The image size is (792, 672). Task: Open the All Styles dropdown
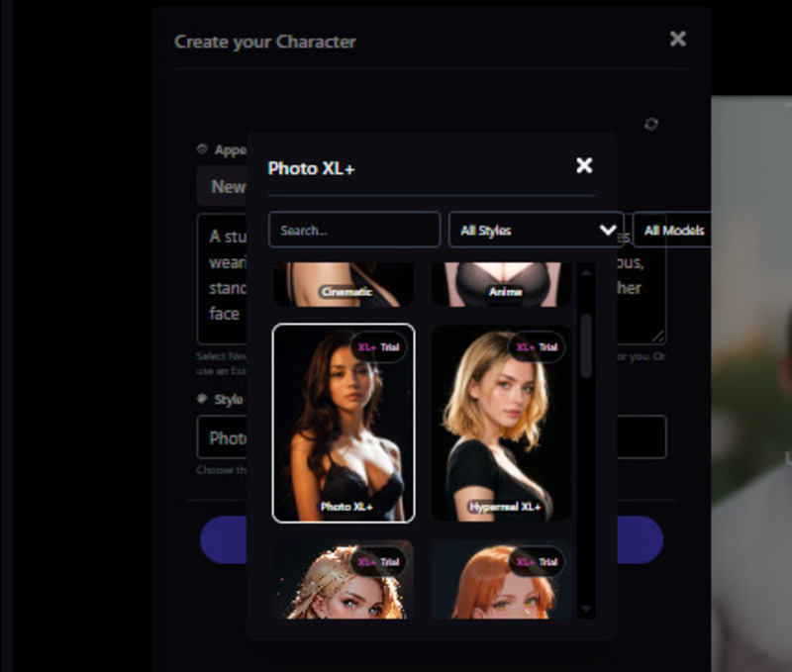(x=536, y=230)
